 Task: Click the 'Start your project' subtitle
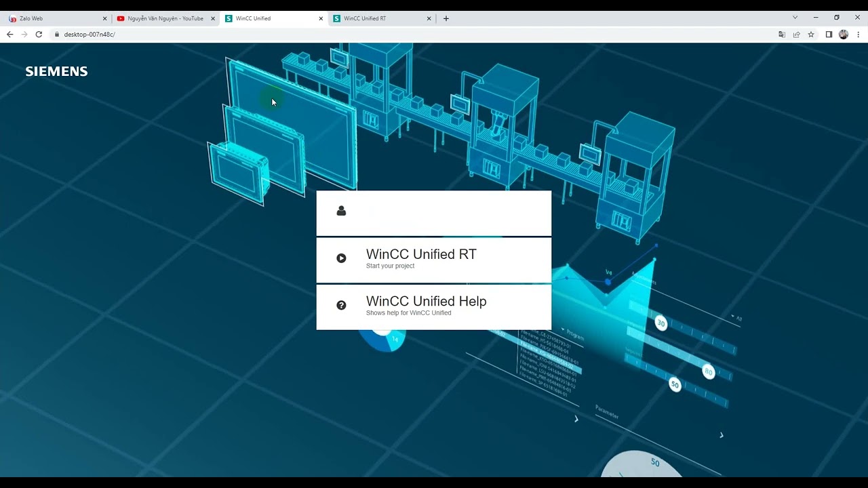(x=390, y=266)
